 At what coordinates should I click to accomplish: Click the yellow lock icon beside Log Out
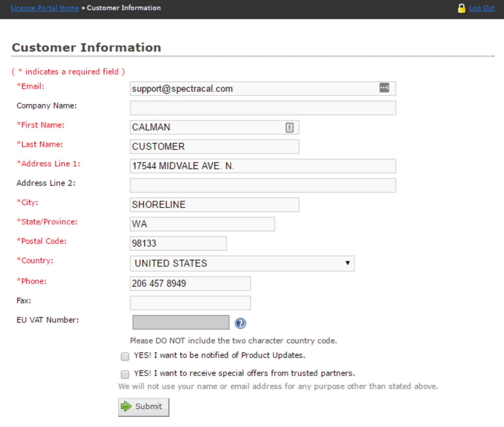[461, 8]
